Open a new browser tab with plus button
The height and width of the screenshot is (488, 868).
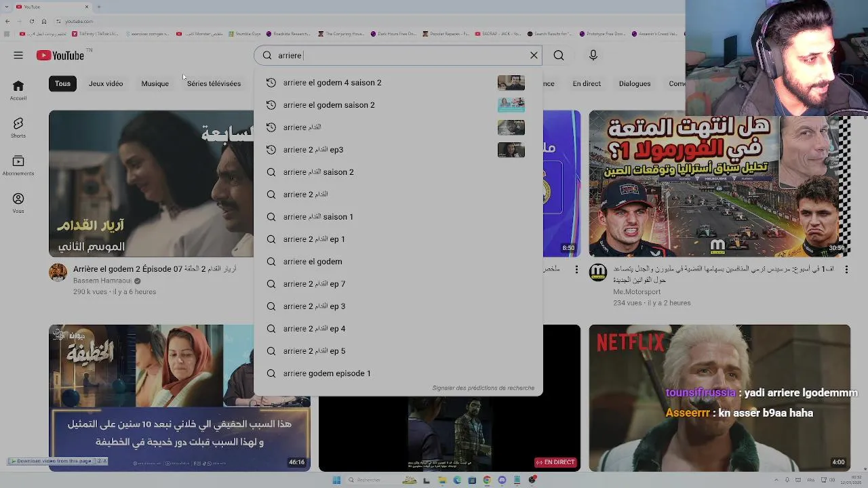[x=98, y=7]
